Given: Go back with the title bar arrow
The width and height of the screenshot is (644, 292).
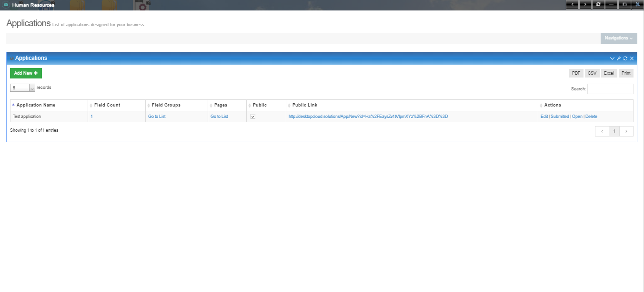Looking at the screenshot, I should pos(572,5).
